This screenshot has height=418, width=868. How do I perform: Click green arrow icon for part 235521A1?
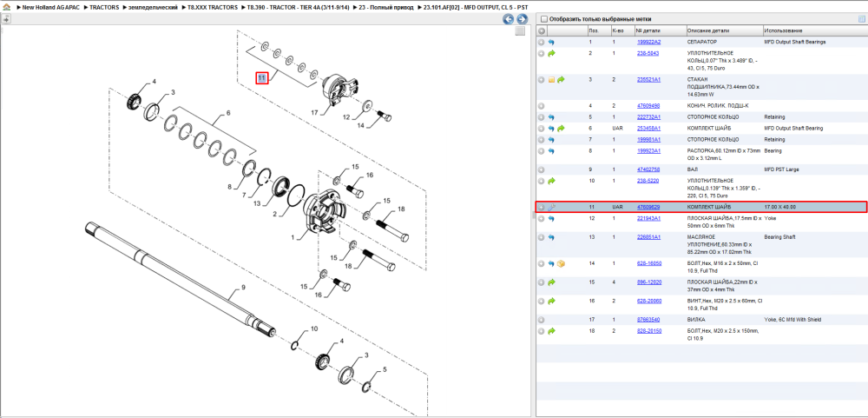(561, 80)
